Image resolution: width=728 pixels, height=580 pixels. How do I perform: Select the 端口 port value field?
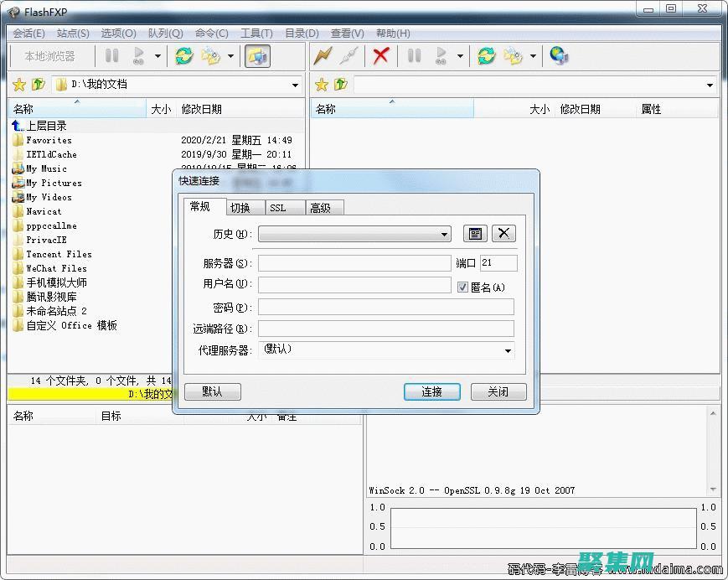point(498,262)
